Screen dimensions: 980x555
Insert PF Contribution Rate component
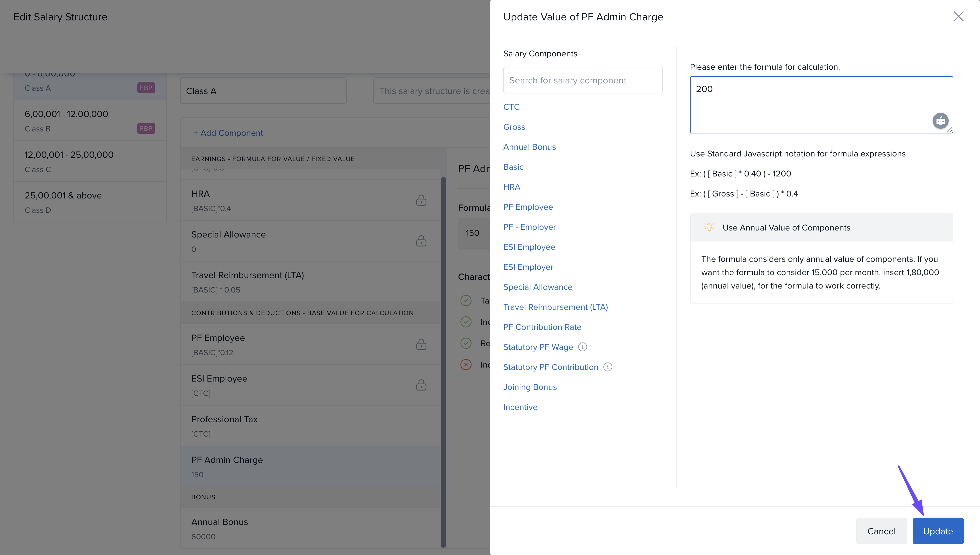click(x=542, y=327)
